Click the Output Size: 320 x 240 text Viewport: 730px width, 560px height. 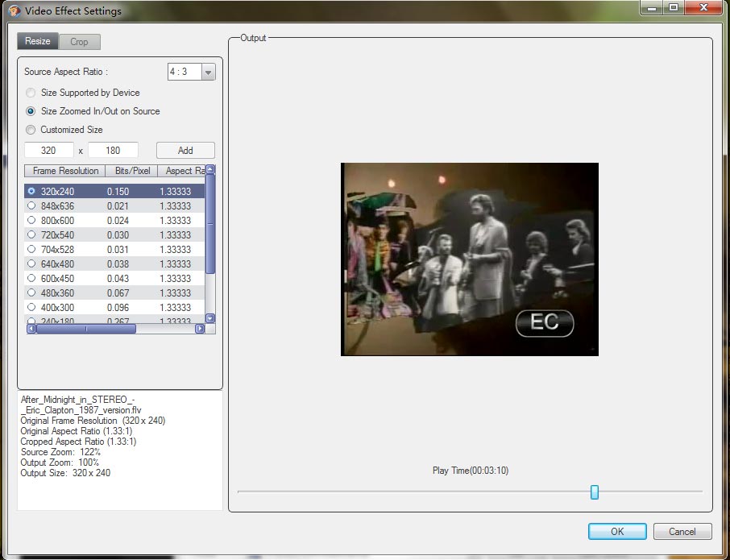[x=65, y=473]
